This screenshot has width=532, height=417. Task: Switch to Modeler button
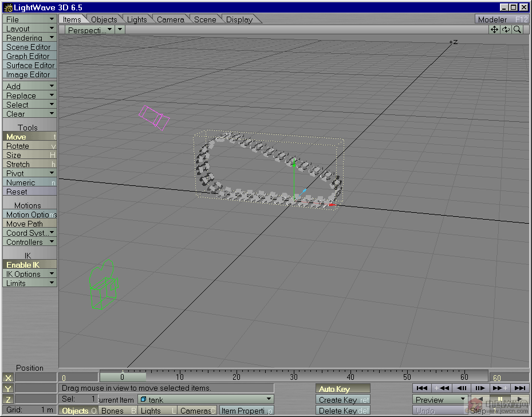502,19
